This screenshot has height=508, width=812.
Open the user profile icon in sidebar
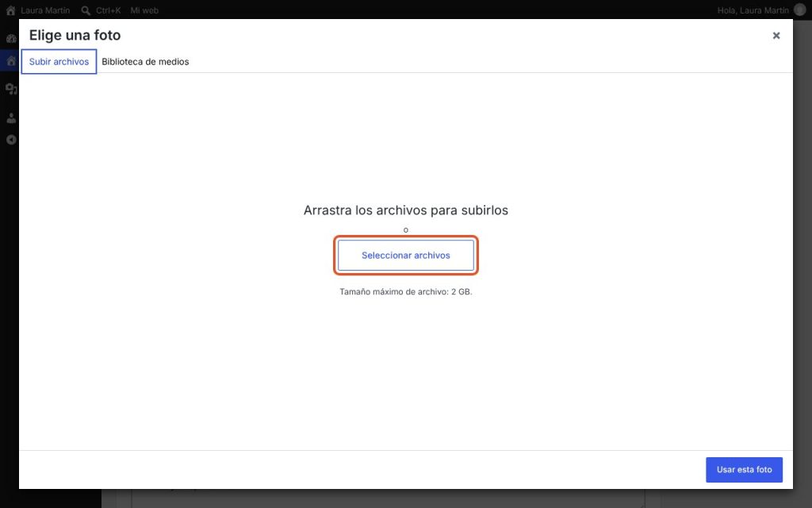click(x=11, y=118)
